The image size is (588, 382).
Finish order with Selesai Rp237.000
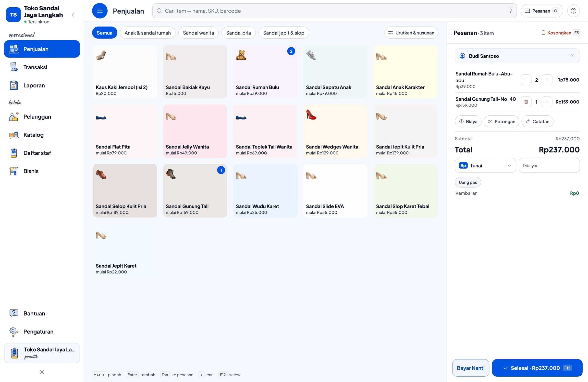(x=537, y=368)
